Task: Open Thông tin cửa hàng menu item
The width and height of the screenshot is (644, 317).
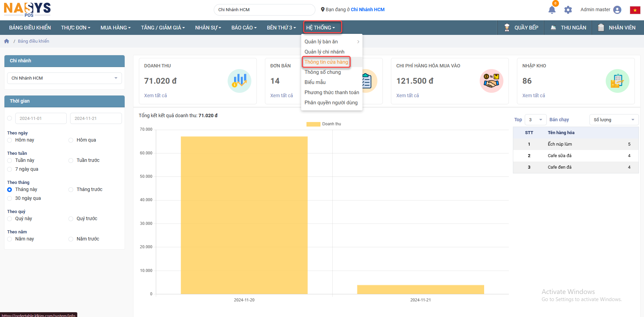Action: (332, 62)
